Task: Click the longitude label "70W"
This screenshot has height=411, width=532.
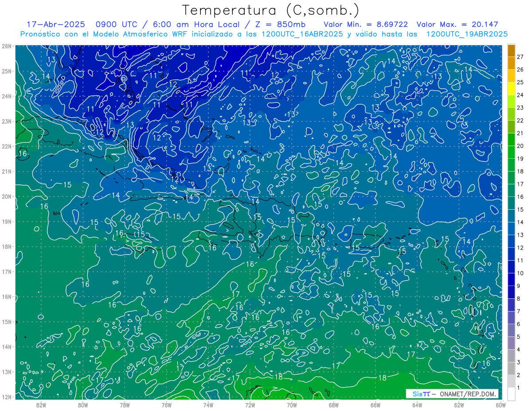Action: point(292,404)
